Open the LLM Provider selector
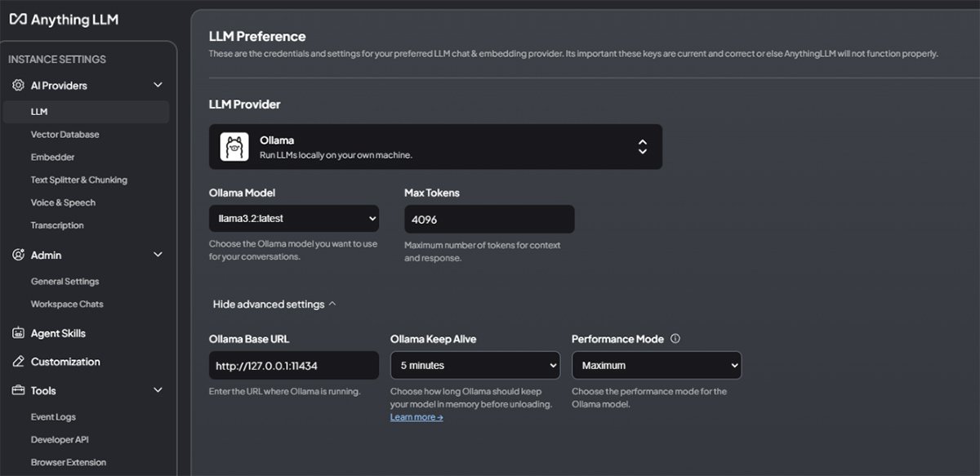The width and height of the screenshot is (980, 476). click(435, 147)
